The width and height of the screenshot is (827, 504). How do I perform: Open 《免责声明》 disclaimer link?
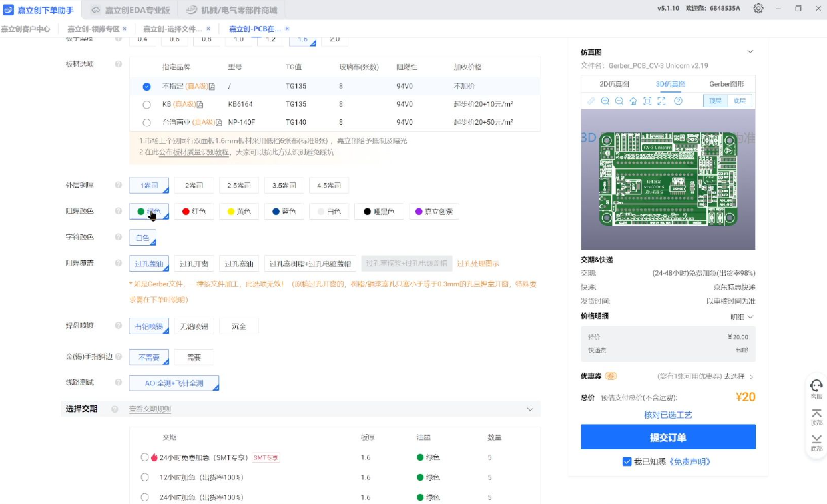[x=690, y=461]
